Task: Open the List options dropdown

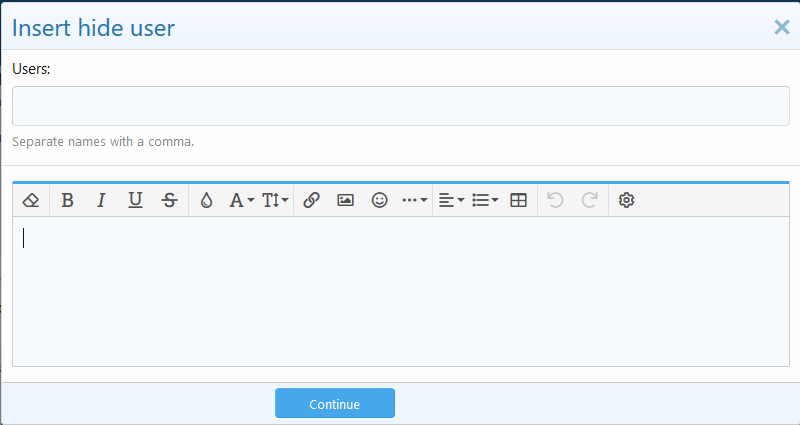Action: pos(485,200)
